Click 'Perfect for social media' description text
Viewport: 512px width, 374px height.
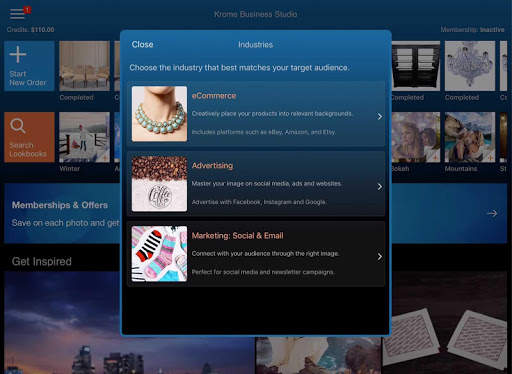point(263,272)
